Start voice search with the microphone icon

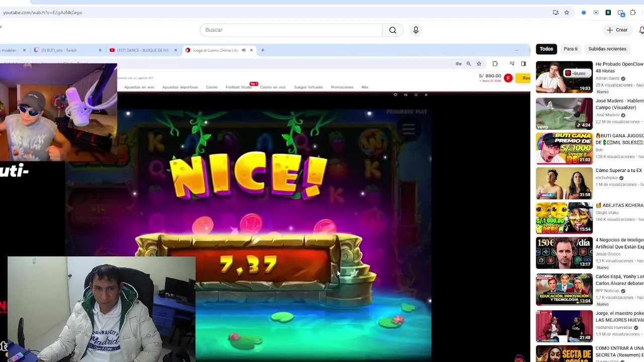416,30
